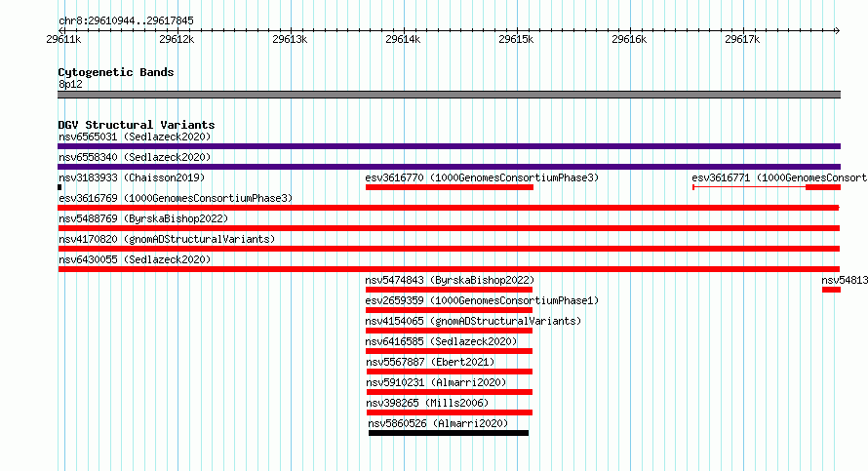Click the chr8:29610944..29617845 coordinate text

[126, 21]
